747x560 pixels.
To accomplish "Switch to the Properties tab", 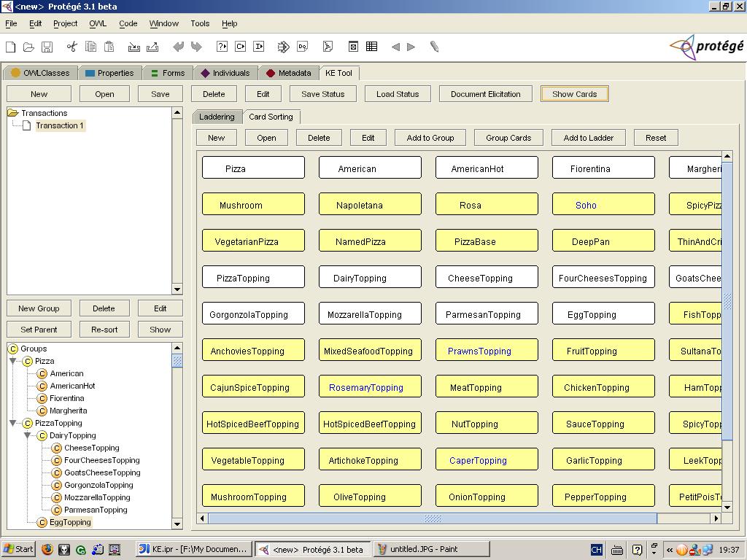I will click(110, 73).
